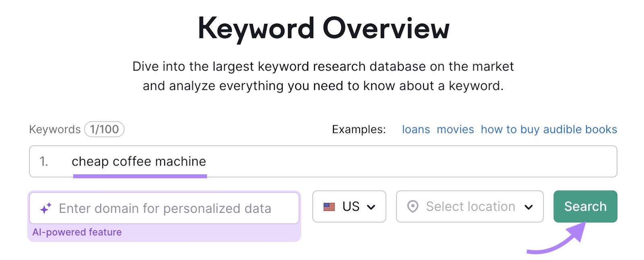Image resolution: width=644 pixels, height=260 pixels.
Task: Expand the chevron next to the US flag
Action: pos(371,207)
